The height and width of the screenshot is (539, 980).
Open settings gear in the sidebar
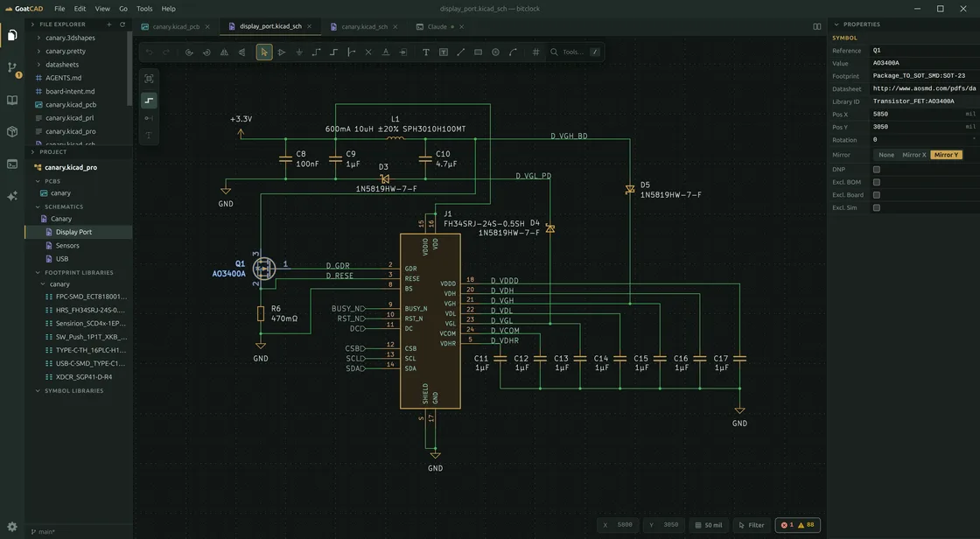(x=12, y=527)
